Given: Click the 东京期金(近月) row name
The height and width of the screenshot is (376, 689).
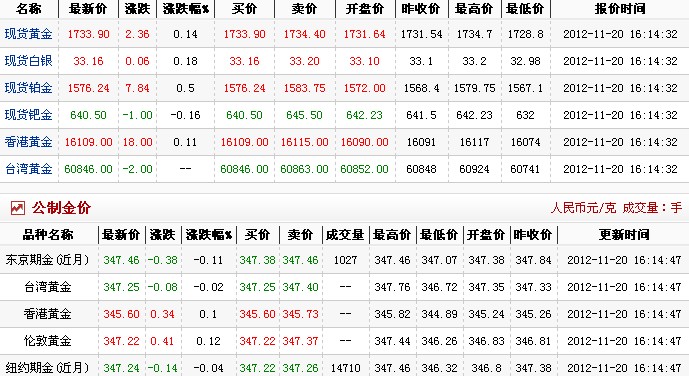Looking at the screenshot, I should click(x=47, y=260).
